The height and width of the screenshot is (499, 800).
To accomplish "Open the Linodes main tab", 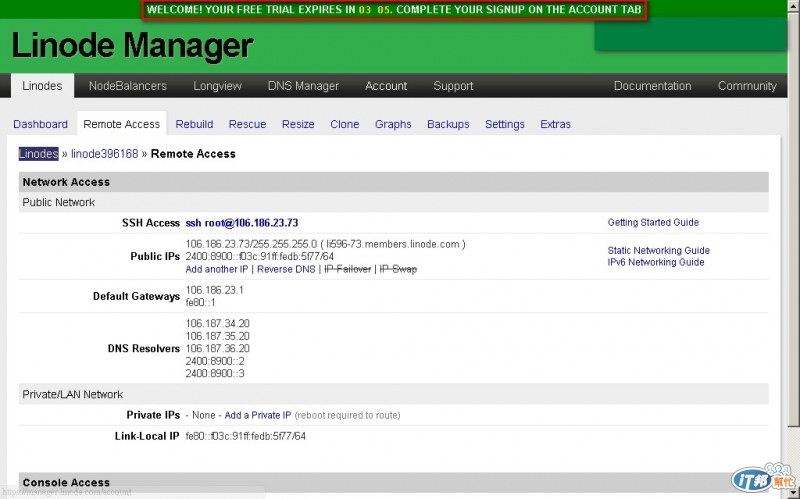I will coord(42,86).
